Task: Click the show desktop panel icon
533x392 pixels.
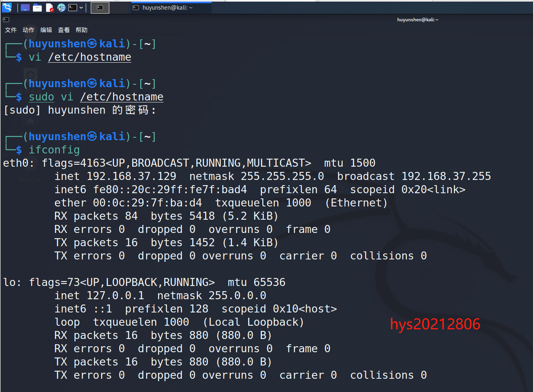Action: tap(25, 8)
